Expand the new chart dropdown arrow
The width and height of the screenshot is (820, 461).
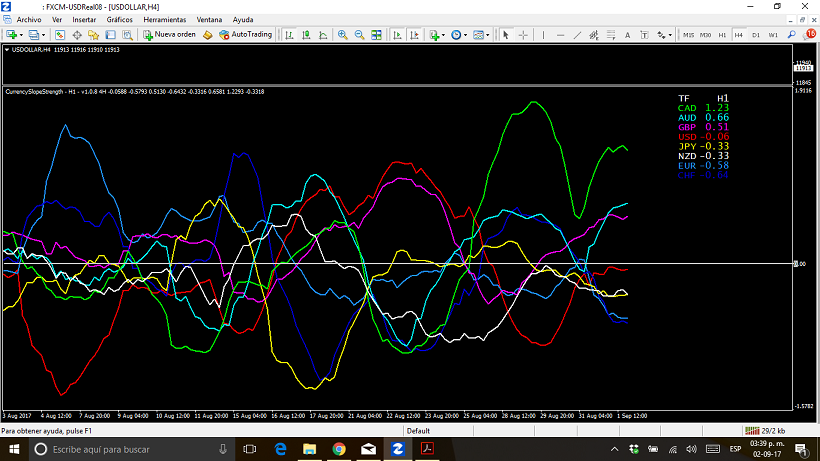click(x=21, y=35)
